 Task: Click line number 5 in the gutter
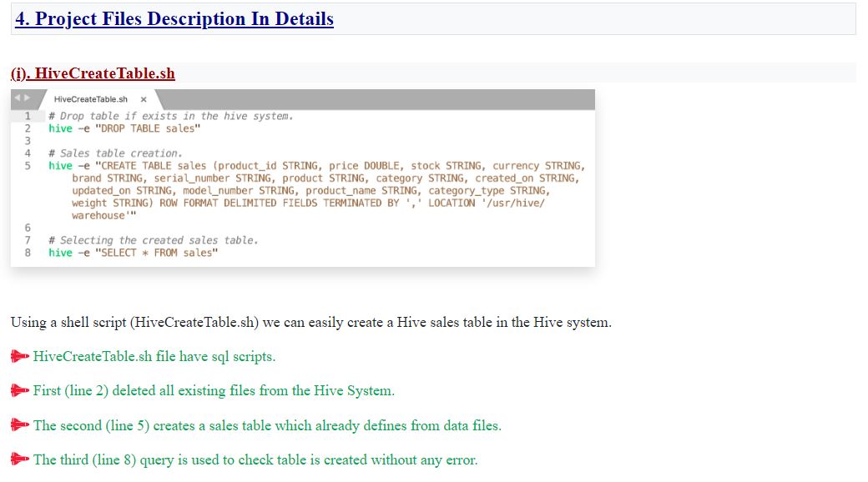click(28, 166)
